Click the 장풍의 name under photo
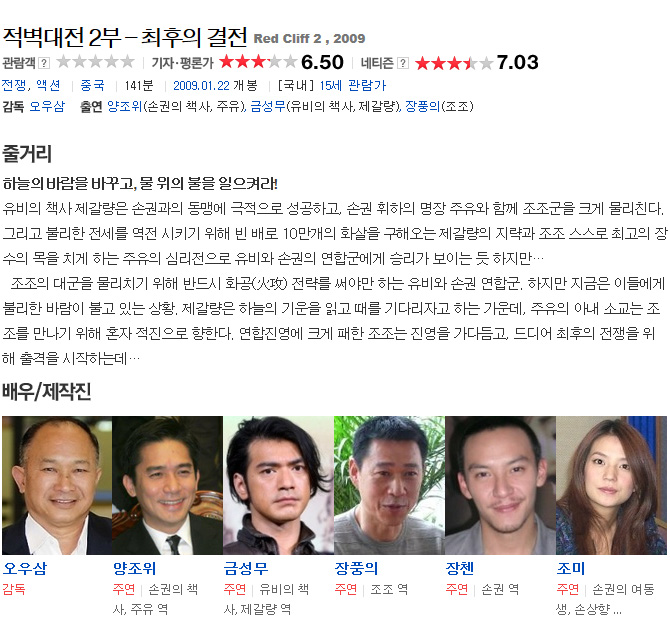Image resolution: width=670 pixels, height=636 pixels. click(356, 568)
